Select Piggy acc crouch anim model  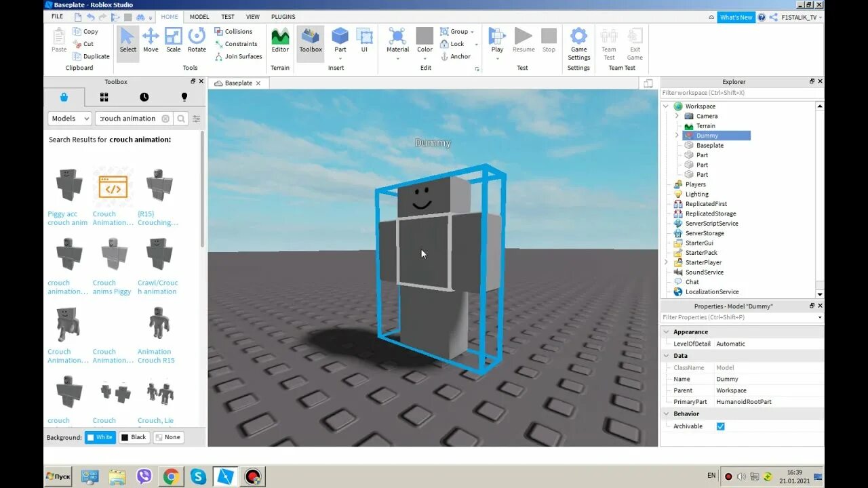(68, 197)
